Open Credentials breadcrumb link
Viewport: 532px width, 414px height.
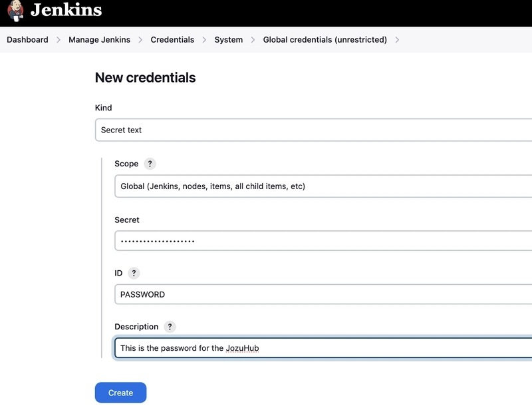[172, 40]
